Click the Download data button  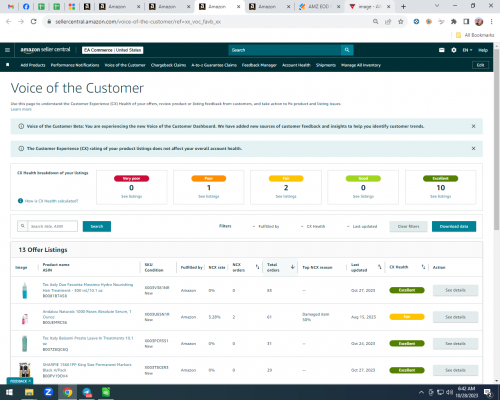(454, 226)
